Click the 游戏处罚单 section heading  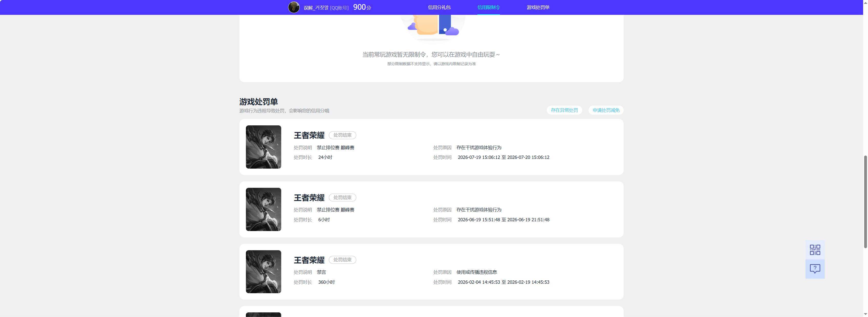tap(258, 102)
